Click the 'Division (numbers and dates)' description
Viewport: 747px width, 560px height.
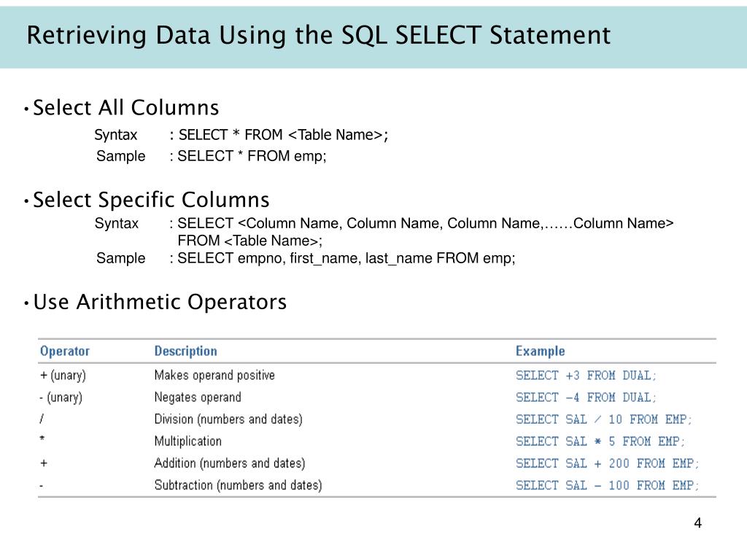coord(228,419)
